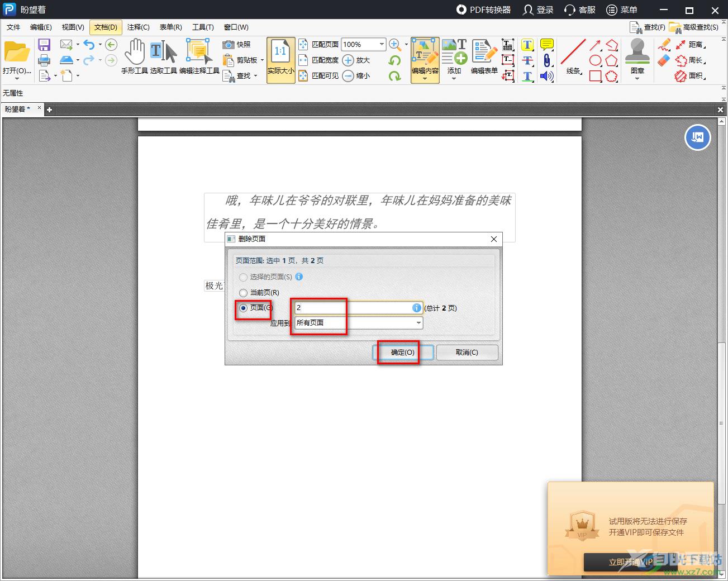This screenshot has height=581, width=728.
Task: Select the red line (线条) drawing tool
Action: (573, 56)
